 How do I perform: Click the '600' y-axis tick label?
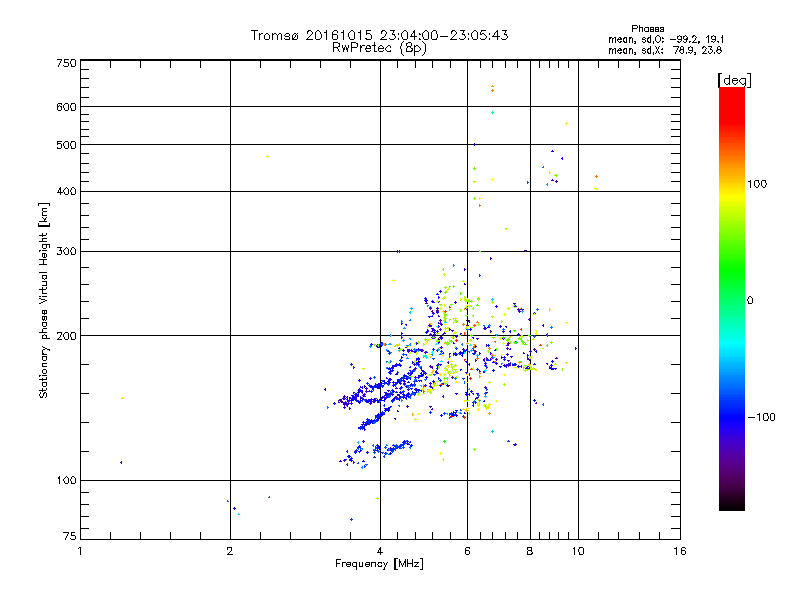click(x=66, y=107)
